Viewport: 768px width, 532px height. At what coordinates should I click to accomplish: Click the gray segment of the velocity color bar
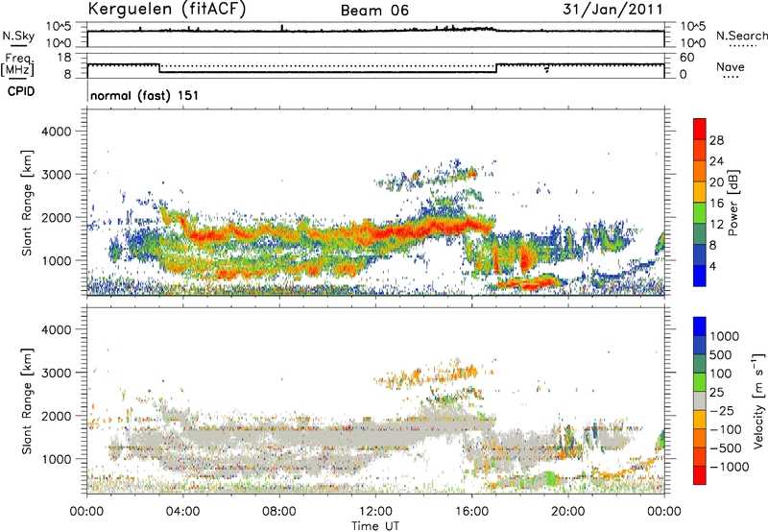pos(700,400)
